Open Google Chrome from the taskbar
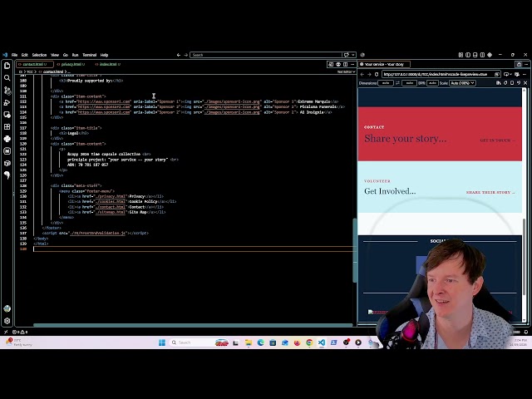This screenshot has width=532, height=399. pyautogui.click(x=309, y=342)
